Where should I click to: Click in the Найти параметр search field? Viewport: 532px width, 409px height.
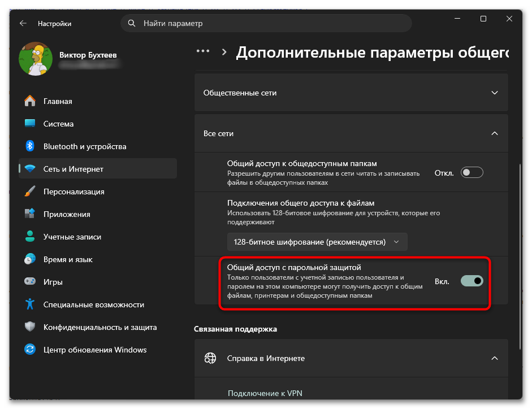pyautogui.click(x=266, y=23)
